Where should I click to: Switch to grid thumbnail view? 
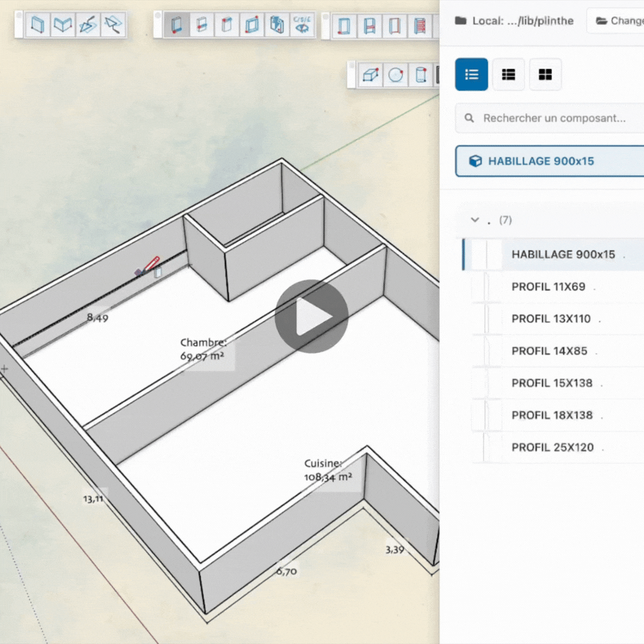(x=545, y=75)
